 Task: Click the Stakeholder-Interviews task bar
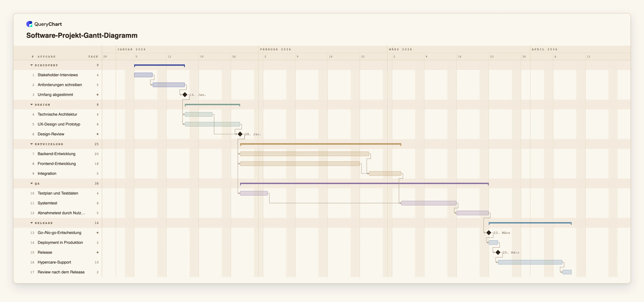(143, 75)
